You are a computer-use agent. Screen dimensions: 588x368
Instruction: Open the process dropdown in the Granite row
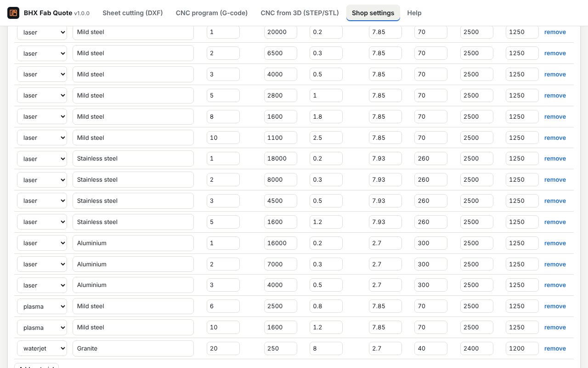point(42,348)
